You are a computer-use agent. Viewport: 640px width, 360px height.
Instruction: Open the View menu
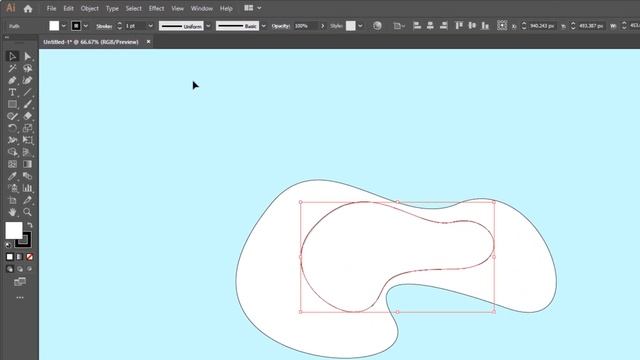[x=178, y=8]
